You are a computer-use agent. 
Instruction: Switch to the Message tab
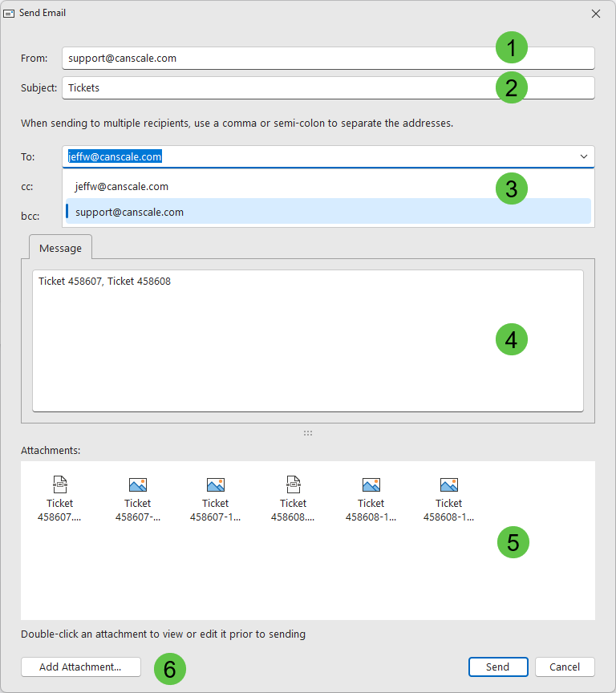coord(61,248)
